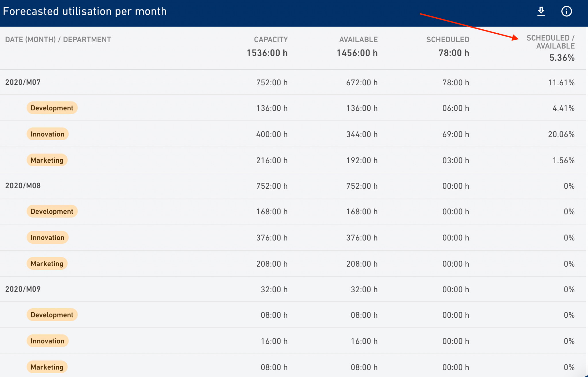Select the Development tag under 2020/M07
The height and width of the screenshot is (377, 588).
click(52, 108)
